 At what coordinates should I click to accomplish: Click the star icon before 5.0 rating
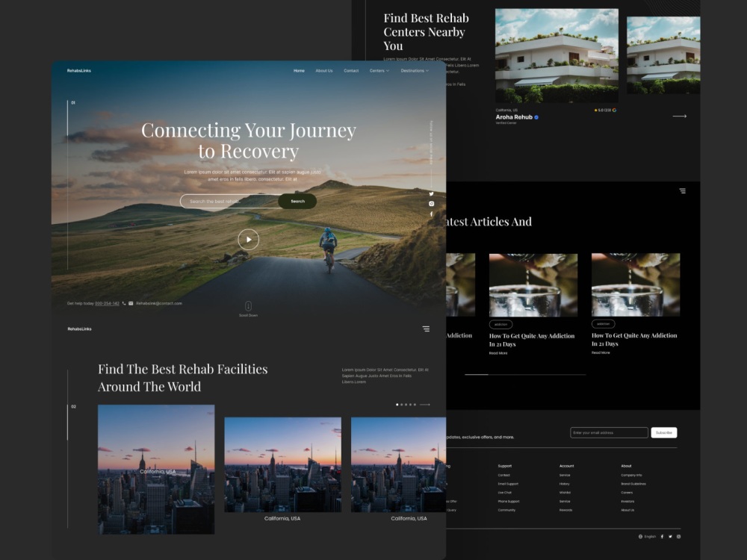click(x=595, y=110)
